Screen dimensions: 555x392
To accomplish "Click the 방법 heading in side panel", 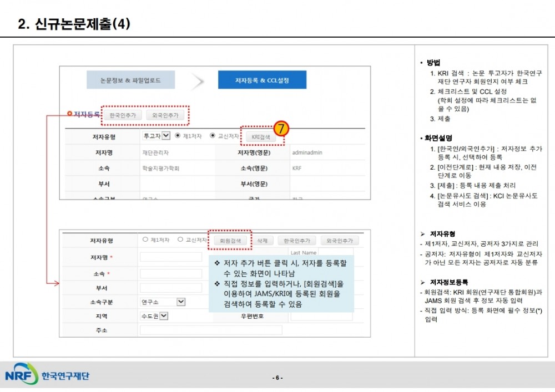I will pyautogui.click(x=433, y=63).
